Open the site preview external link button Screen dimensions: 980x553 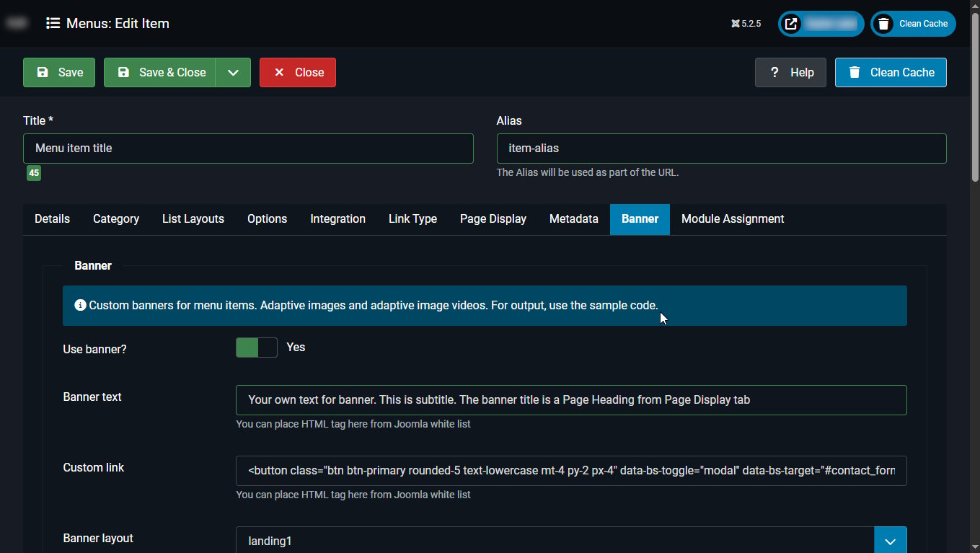(821, 24)
